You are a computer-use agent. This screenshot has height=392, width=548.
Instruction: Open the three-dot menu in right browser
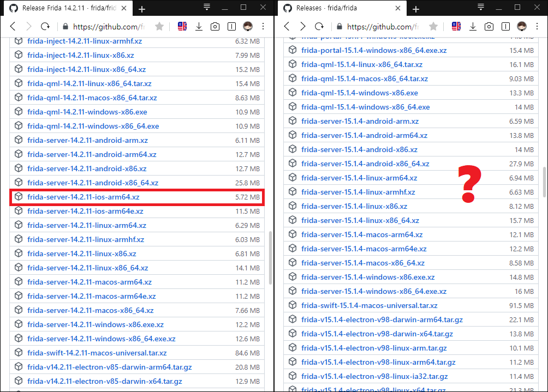[538, 26]
